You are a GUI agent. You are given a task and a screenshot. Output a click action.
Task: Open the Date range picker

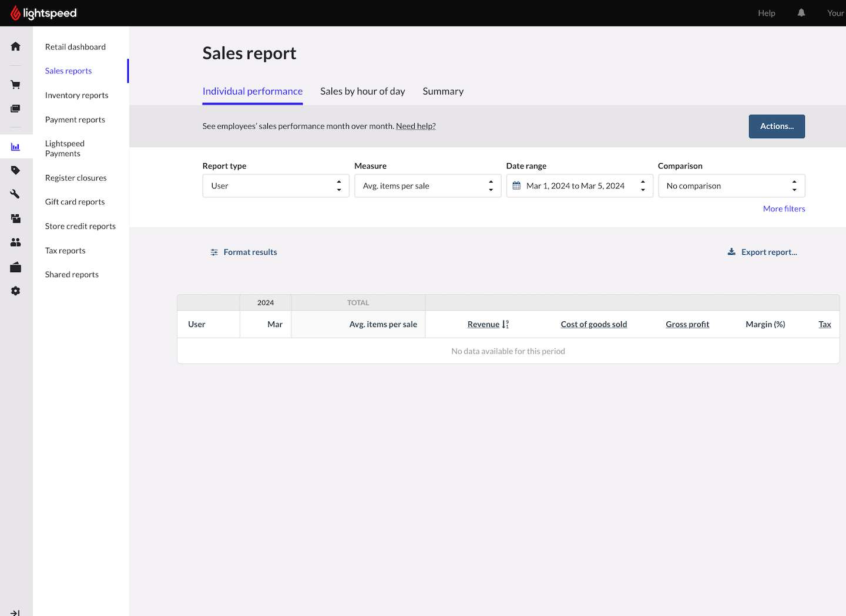pos(579,186)
